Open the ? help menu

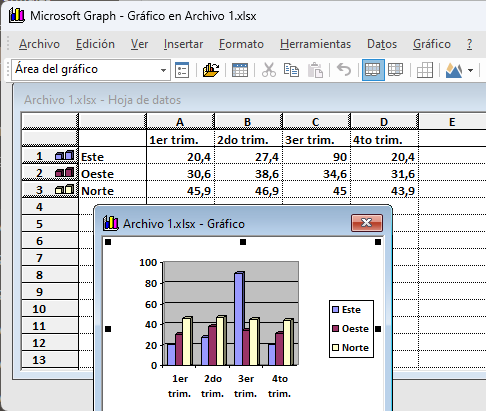pos(469,44)
